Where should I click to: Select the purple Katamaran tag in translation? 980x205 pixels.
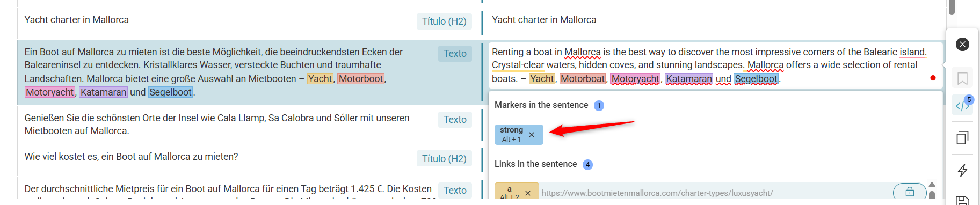pyautogui.click(x=689, y=79)
